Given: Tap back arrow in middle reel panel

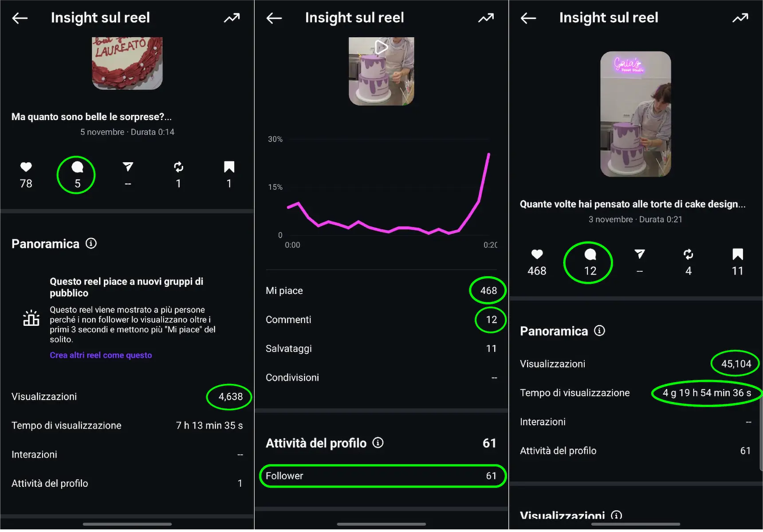Looking at the screenshot, I should (x=274, y=18).
